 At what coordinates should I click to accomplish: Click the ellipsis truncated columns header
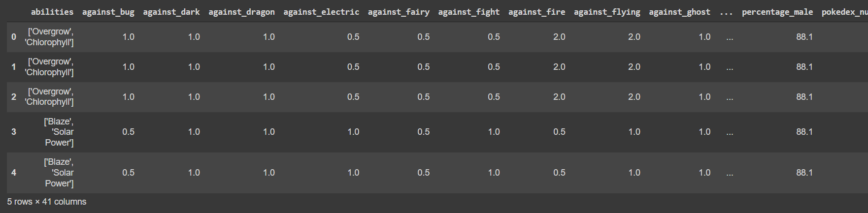[726, 12]
